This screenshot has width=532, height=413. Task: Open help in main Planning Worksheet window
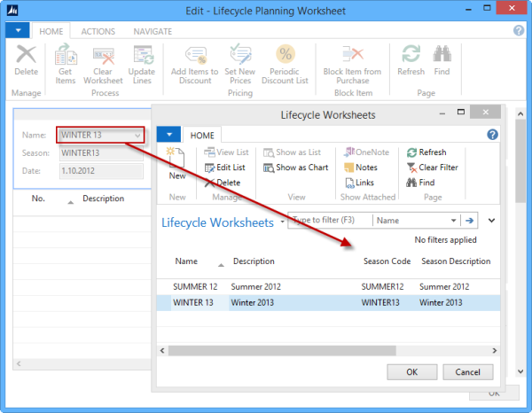[x=519, y=30]
